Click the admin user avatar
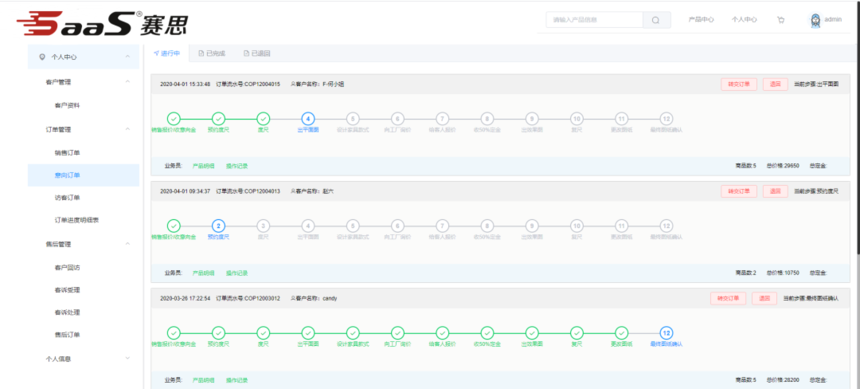Screen dimensions: 860x389 tap(815, 20)
